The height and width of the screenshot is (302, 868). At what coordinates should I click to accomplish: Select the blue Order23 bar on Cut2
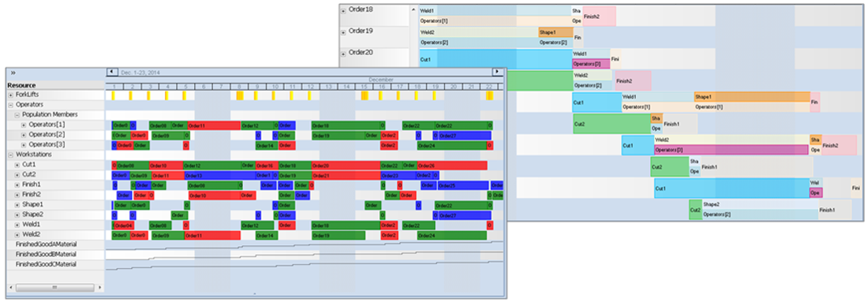(x=398, y=175)
